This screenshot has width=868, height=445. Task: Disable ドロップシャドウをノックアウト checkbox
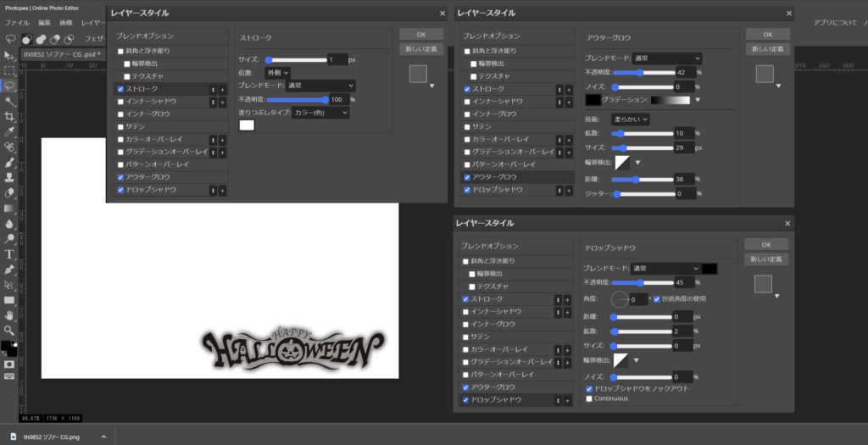[590, 388]
